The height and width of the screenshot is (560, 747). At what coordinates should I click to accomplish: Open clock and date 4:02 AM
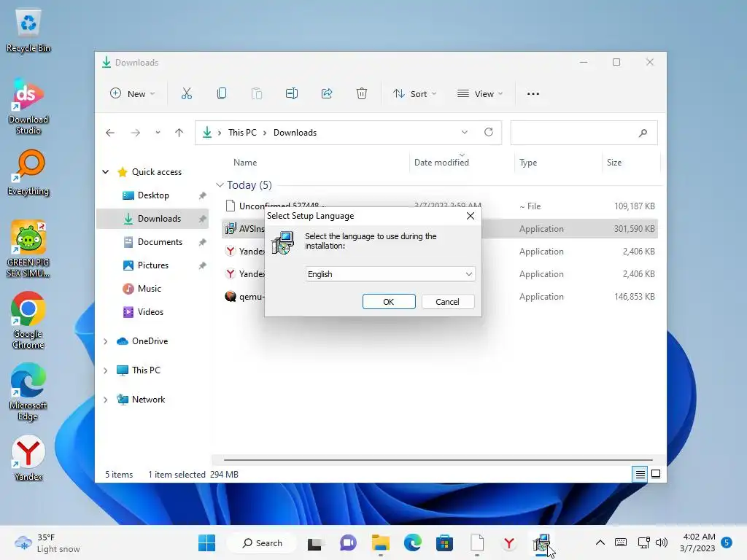pos(698,542)
